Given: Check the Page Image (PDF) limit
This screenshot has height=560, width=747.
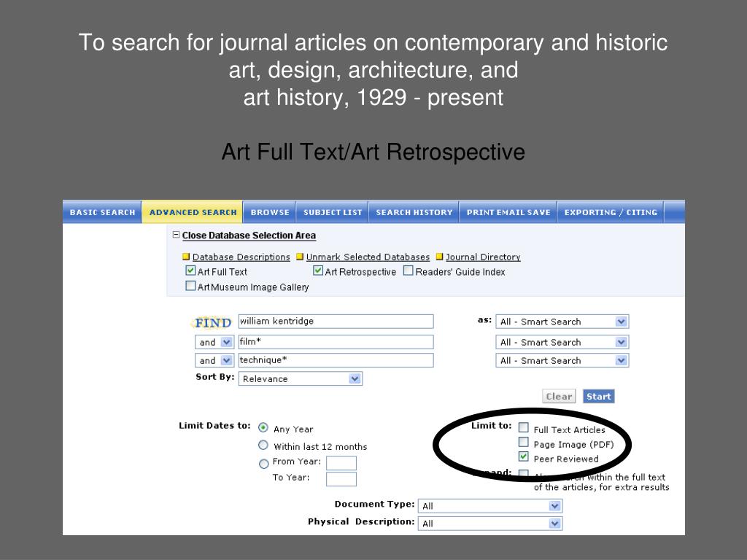Looking at the screenshot, I should (524, 442).
